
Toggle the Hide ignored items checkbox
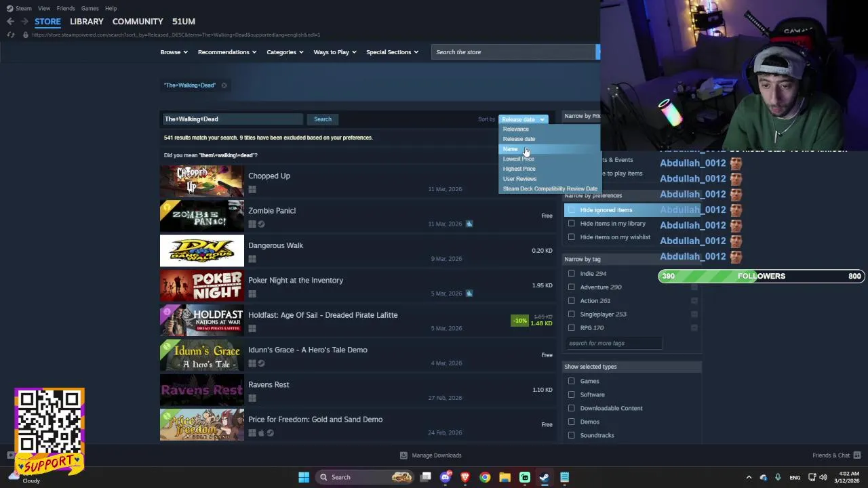[x=572, y=210]
